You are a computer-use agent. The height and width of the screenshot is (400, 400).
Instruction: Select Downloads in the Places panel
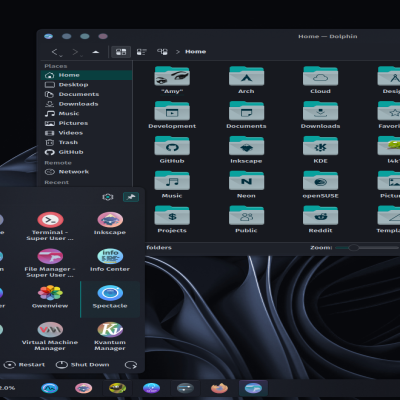[86, 104]
